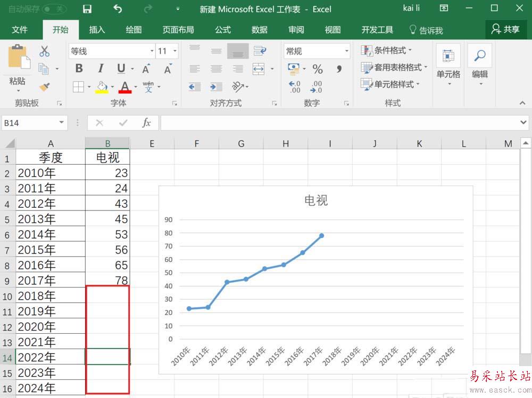Click the Copy icon
The width and height of the screenshot is (532, 398).
(44, 69)
